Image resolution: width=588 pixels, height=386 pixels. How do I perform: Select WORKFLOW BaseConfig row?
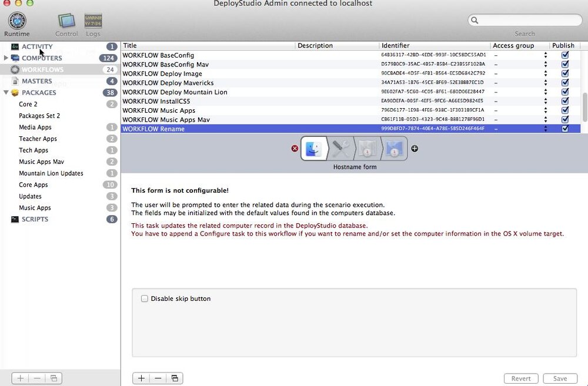click(350, 55)
